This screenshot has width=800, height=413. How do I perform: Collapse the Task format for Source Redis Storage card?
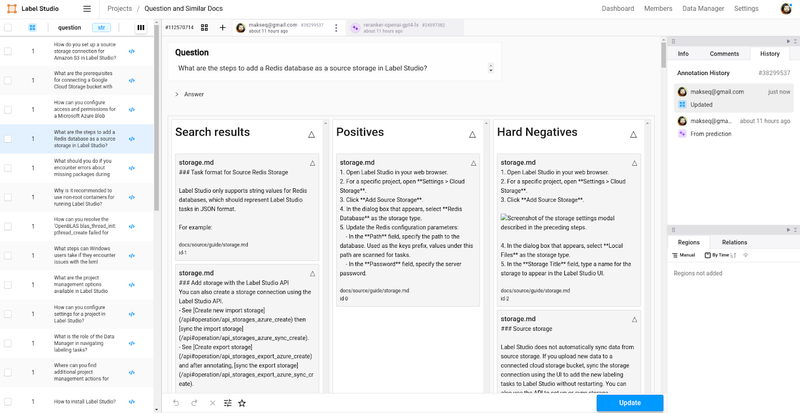(x=312, y=163)
